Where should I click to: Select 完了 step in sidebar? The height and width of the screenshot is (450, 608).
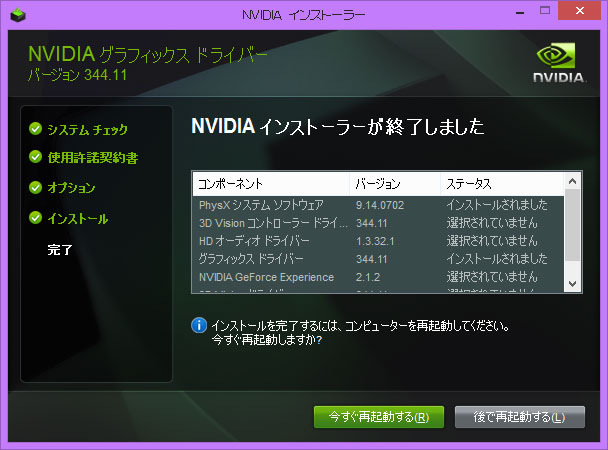[x=60, y=250]
